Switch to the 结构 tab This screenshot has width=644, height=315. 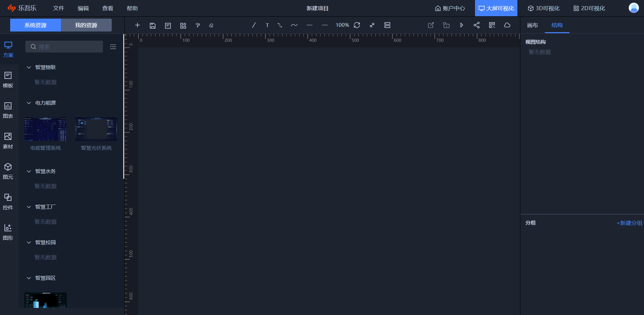[x=557, y=25]
